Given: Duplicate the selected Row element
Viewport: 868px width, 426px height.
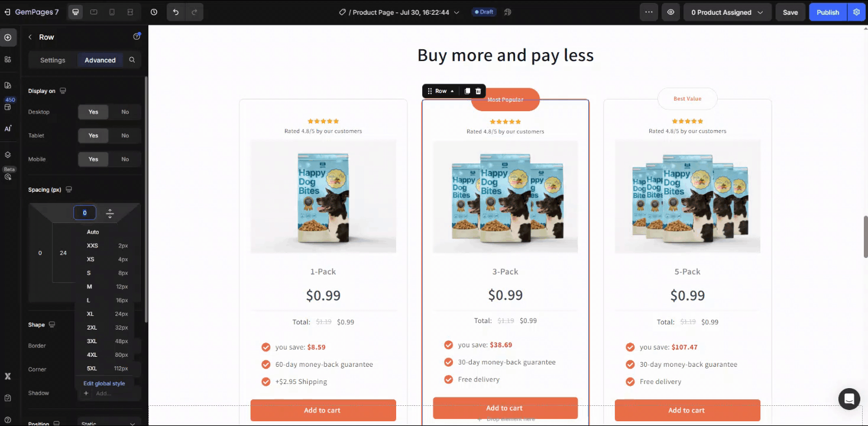Looking at the screenshot, I should click(x=467, y=91).
